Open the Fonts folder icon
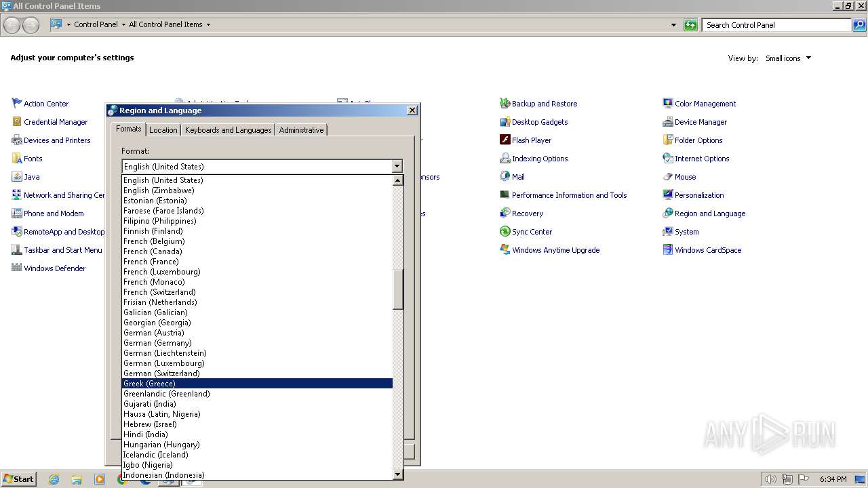Viewport: 868px width, 488px height. point(17,159)
